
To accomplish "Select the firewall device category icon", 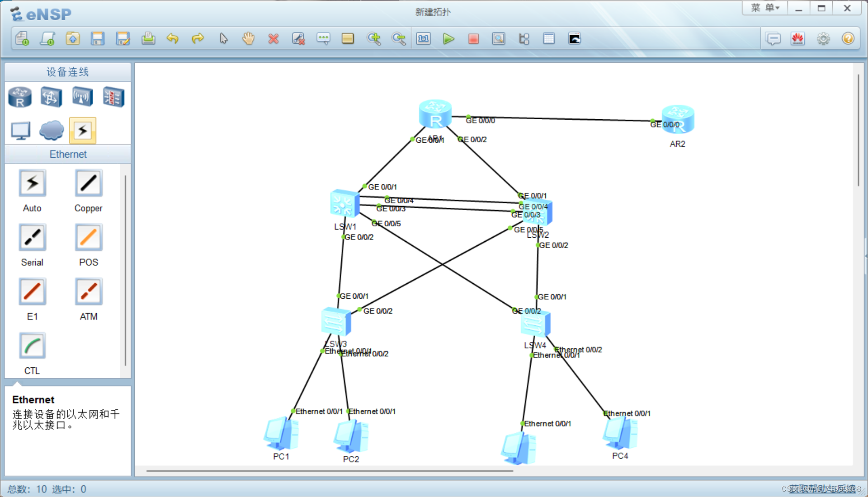I will 113,97.
